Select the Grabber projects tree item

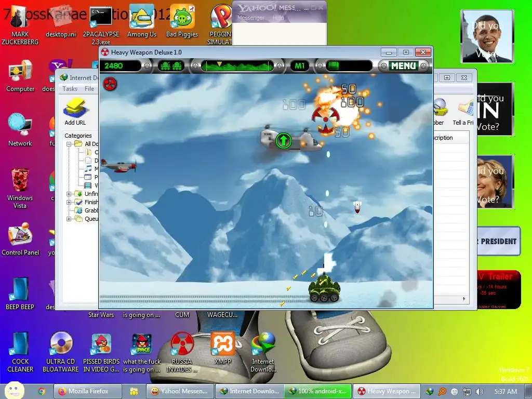pos(87,210)
